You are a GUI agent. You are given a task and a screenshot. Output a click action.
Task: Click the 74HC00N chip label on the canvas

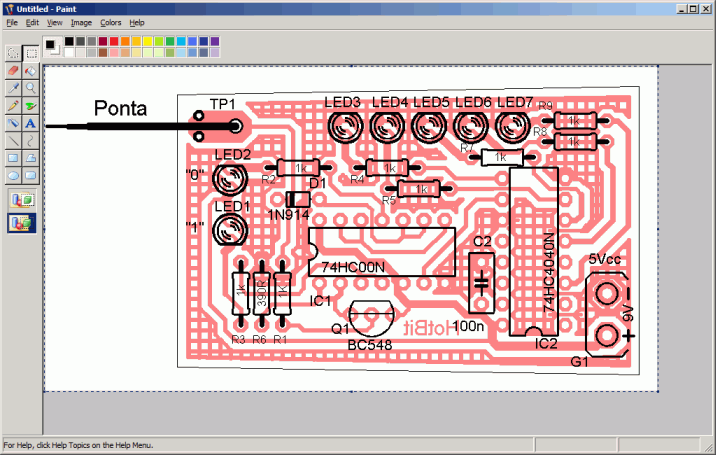[353, 267]
